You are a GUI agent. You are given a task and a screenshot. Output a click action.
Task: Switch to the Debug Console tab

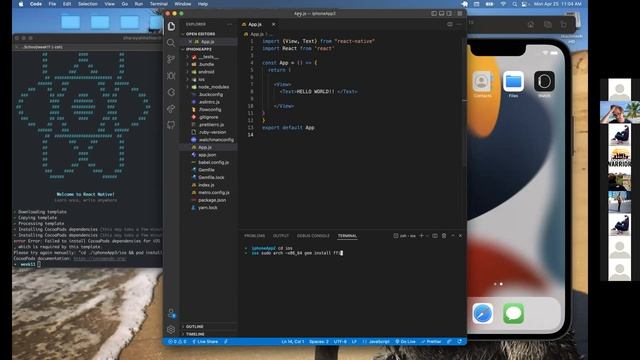click(x=313, y=236)
